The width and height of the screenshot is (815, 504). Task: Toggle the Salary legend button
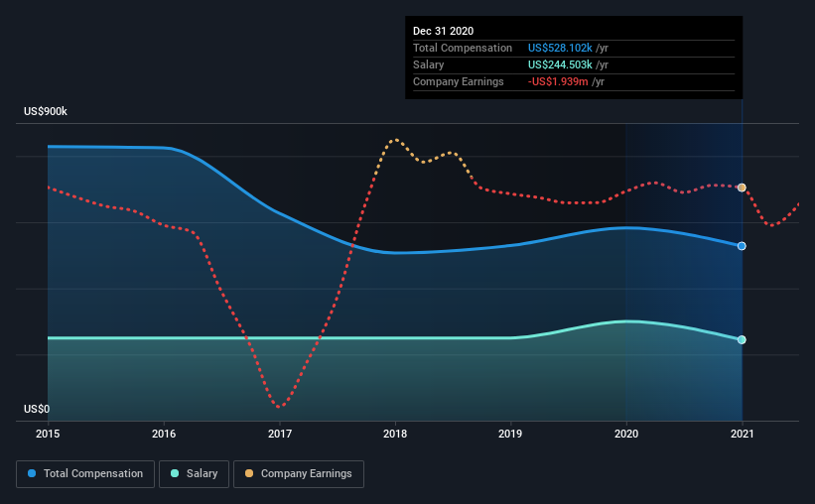coord(194,474)
